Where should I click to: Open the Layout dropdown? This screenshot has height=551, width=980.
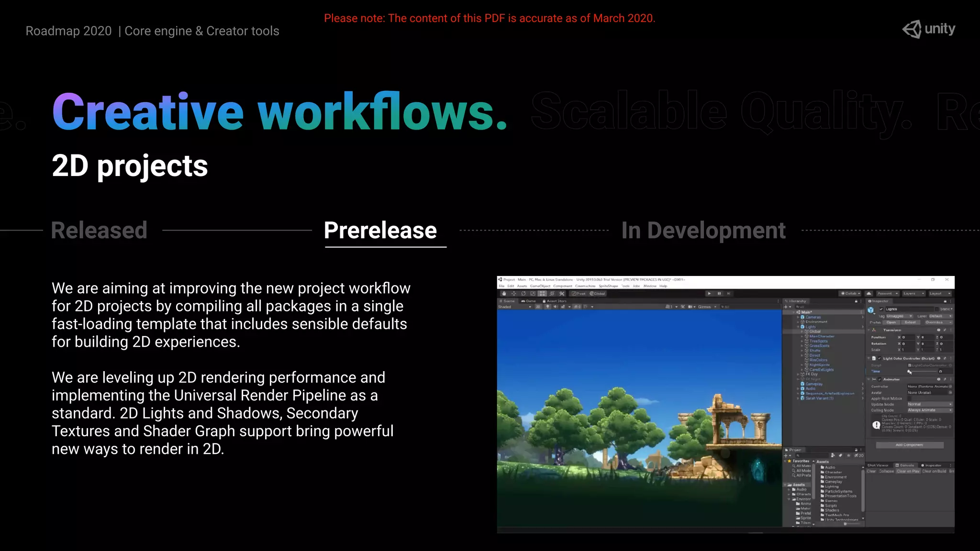(940, 294)
